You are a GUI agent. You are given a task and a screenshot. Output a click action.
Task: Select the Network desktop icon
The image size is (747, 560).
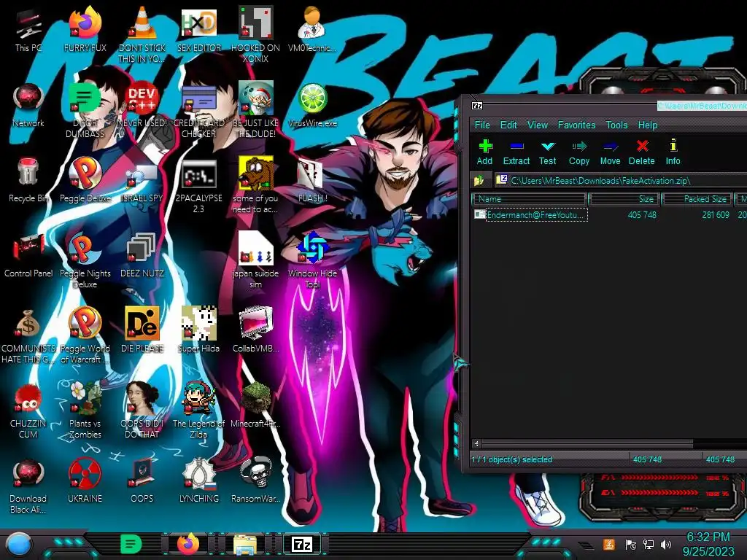pos(28,105)
